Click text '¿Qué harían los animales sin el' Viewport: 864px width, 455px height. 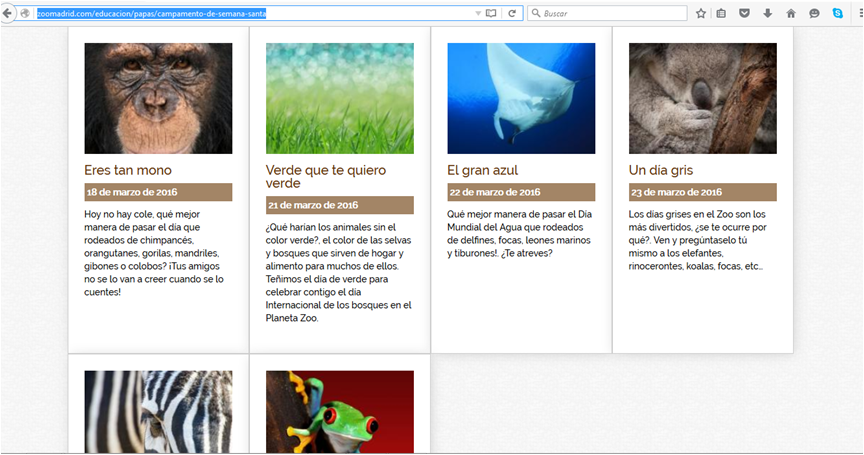(331, 227)
